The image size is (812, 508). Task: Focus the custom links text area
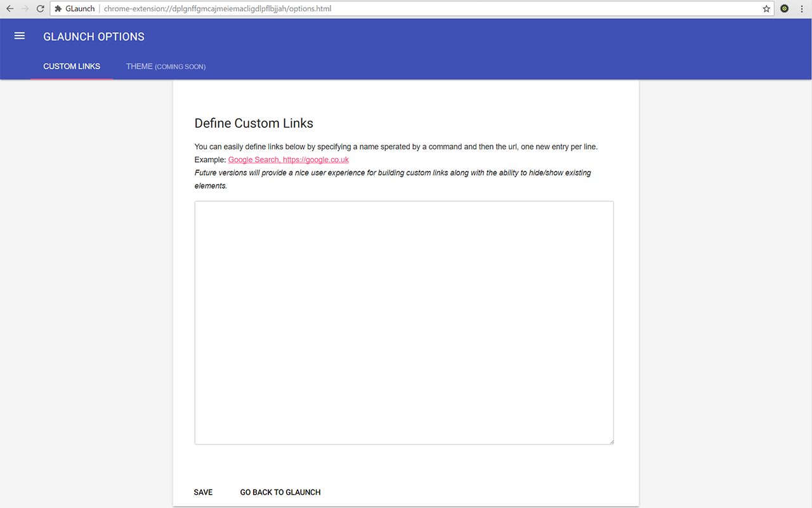404,323
